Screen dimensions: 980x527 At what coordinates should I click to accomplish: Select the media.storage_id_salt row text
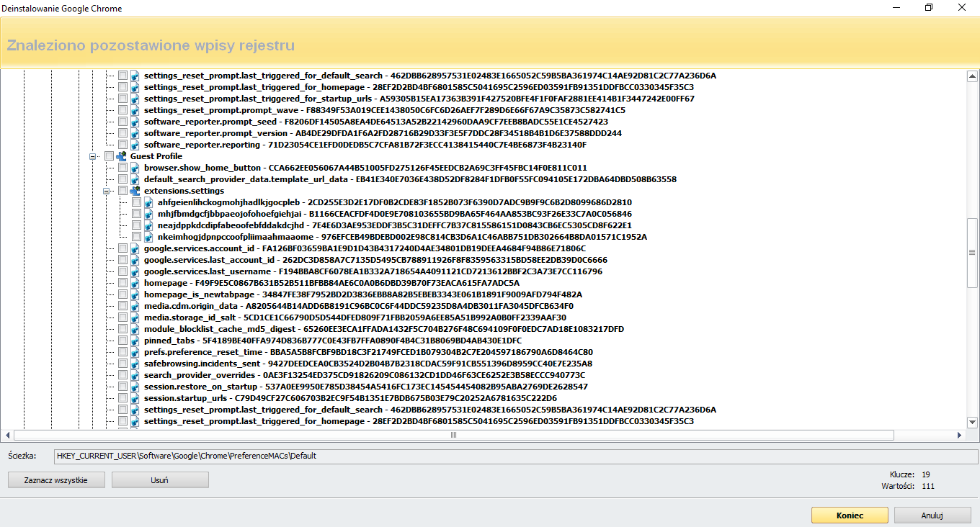[x=355, y=317]
